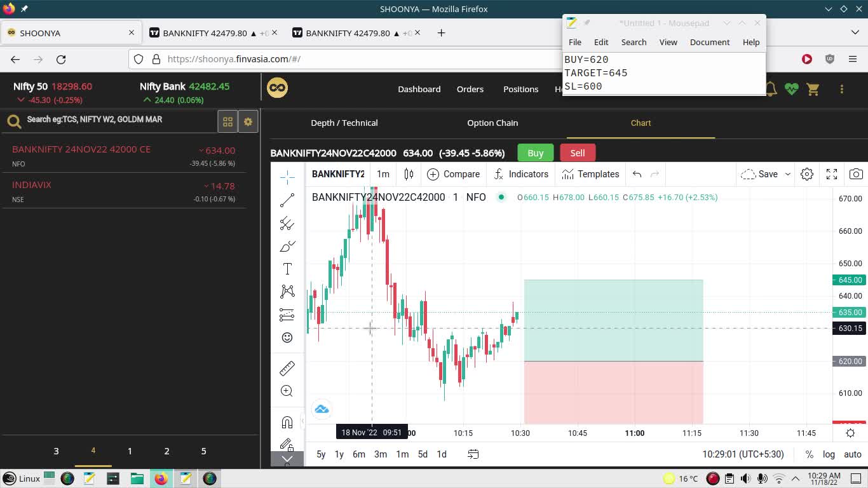Open watchlist grid view icon
868x488 pixels.
click(227, 122)
